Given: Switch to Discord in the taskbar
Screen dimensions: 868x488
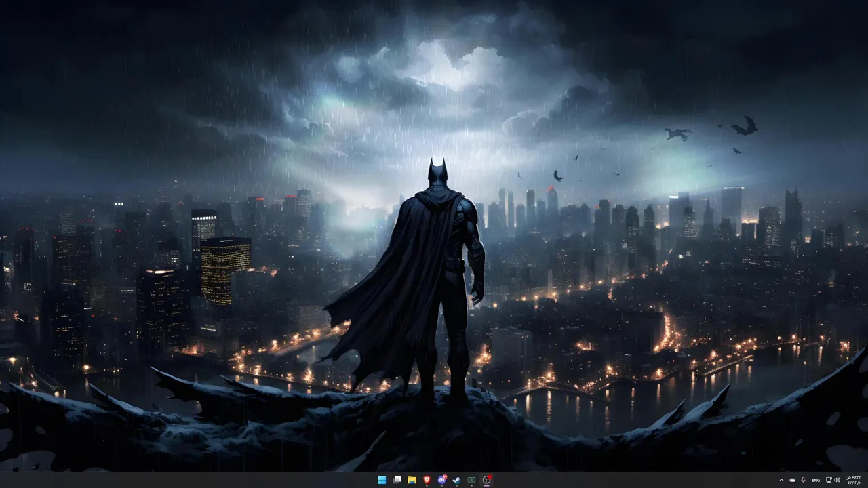Looking at the screenshot, I should (441, 480).
